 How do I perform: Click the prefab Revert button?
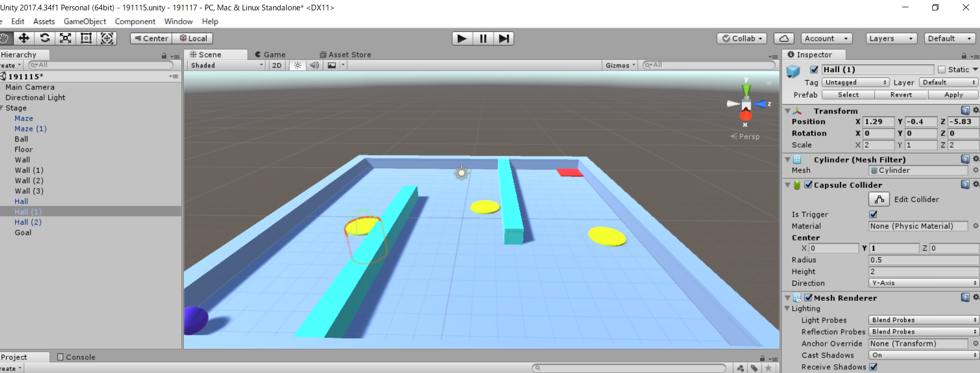point(901,95)
